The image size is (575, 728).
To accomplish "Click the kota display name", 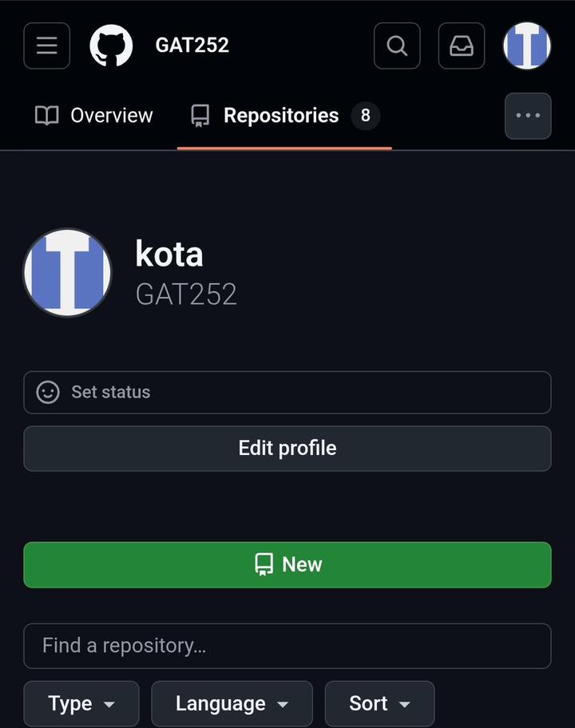I will [x=169, y=254].
